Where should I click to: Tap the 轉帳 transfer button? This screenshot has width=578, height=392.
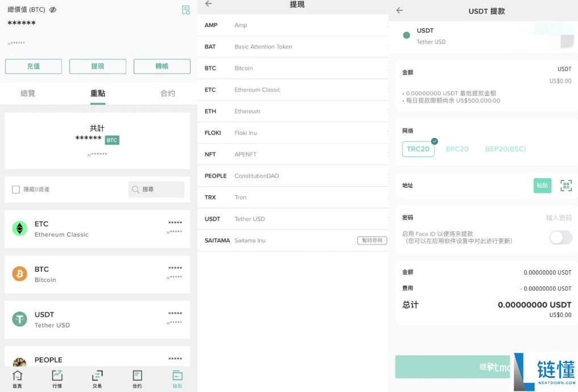point(162,66)
